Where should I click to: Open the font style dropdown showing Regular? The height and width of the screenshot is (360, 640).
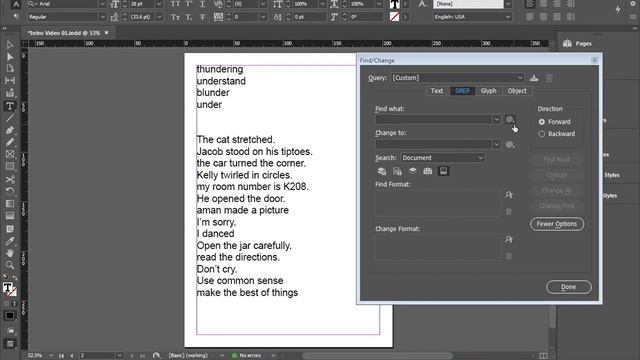click(102, 17)
